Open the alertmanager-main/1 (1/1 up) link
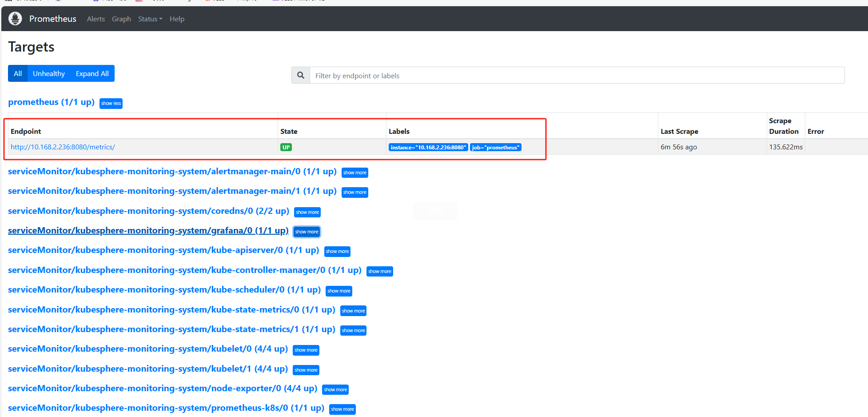Image resolution: width=868 pixels, height=417 pixels. (x=172, y=191)
